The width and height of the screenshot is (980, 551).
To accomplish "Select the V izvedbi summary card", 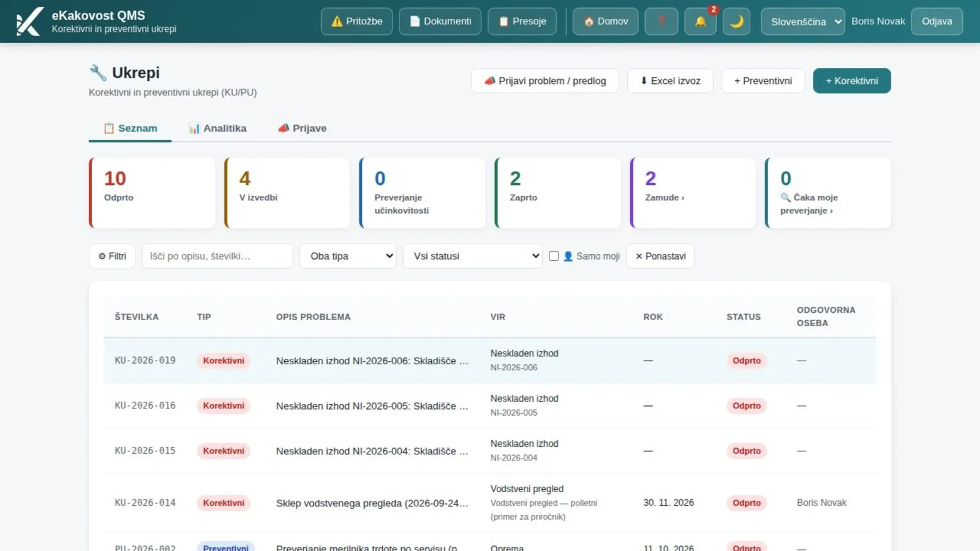I will [x=287, y=193].
